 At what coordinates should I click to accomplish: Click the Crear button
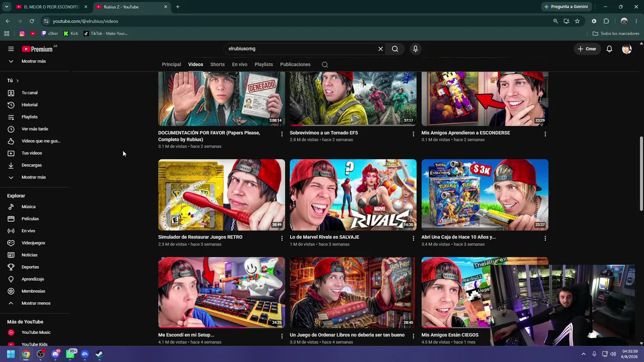click(587, 49)
